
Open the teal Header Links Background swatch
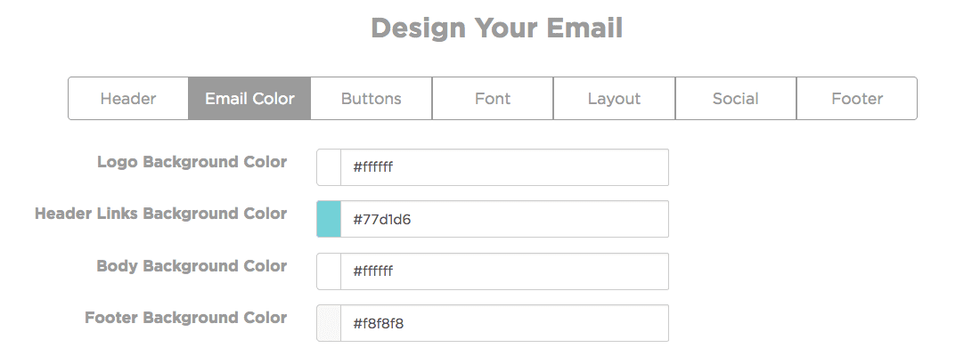point(329,219)
